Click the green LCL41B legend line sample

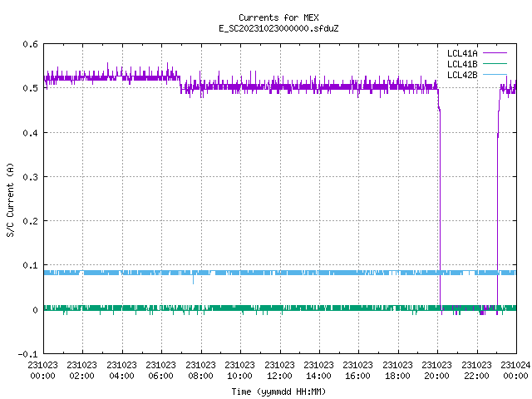click(x=495, y=63)
